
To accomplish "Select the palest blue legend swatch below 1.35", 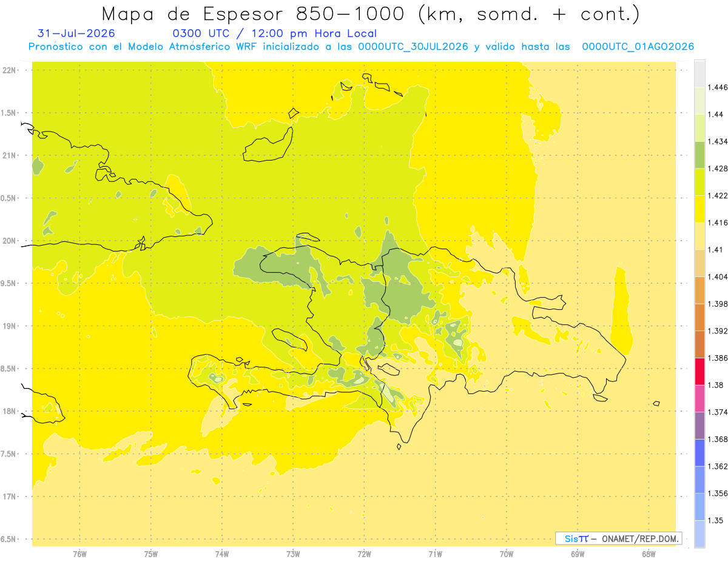I will click(699, 534).
